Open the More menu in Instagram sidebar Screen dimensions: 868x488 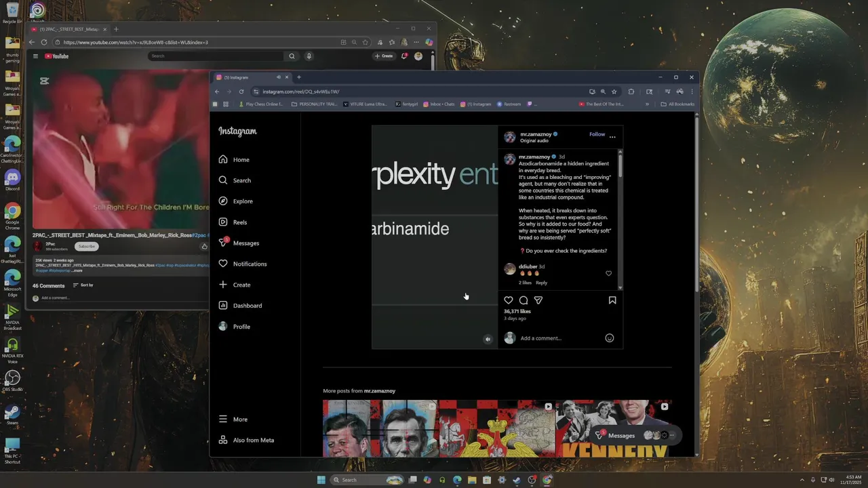[233, 419]
